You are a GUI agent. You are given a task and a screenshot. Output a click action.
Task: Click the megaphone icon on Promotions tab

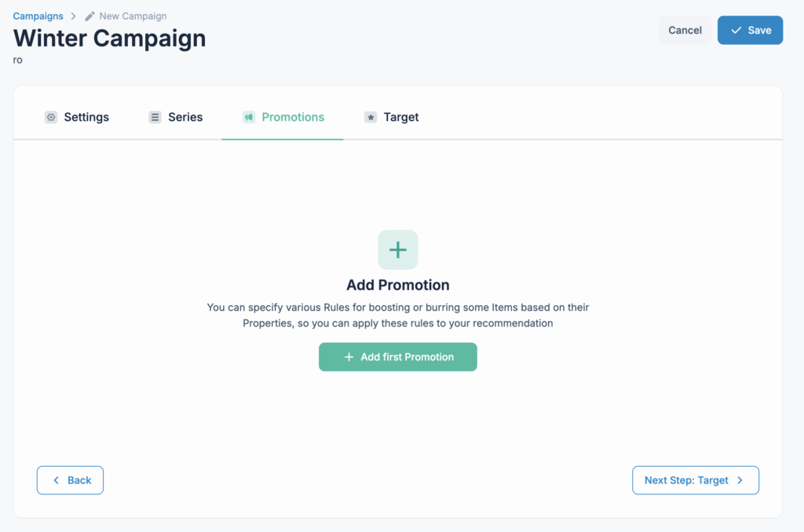249,117
